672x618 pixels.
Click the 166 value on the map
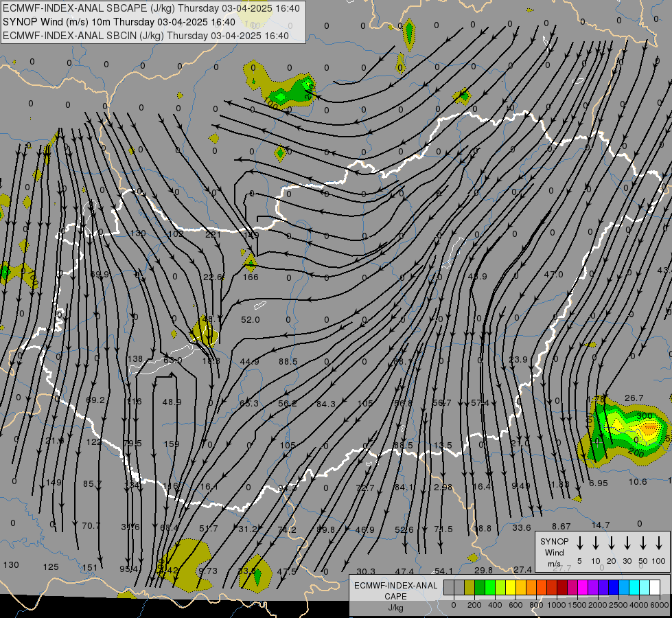coord(251,277)
